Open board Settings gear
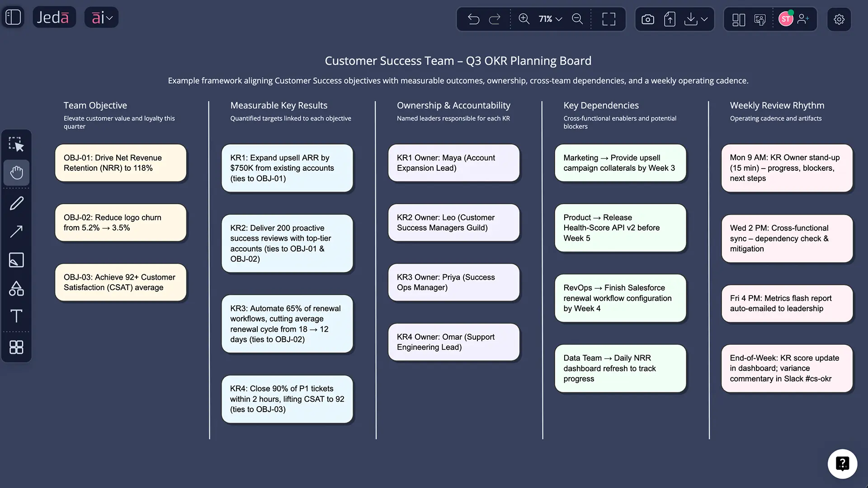Image resolution: width=868 pixels, height=488 pixels. point(839,19)
